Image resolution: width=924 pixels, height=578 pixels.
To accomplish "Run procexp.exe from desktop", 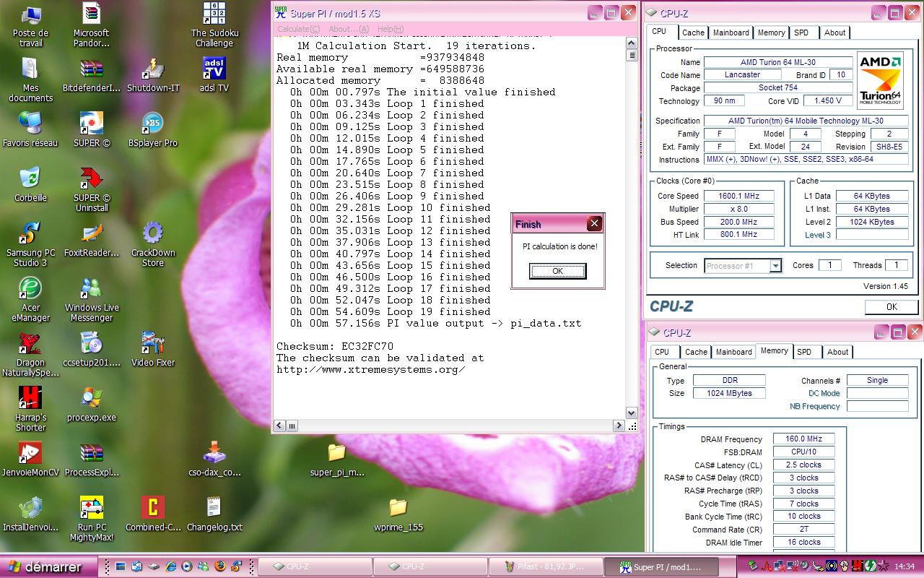I will (92, 405).
